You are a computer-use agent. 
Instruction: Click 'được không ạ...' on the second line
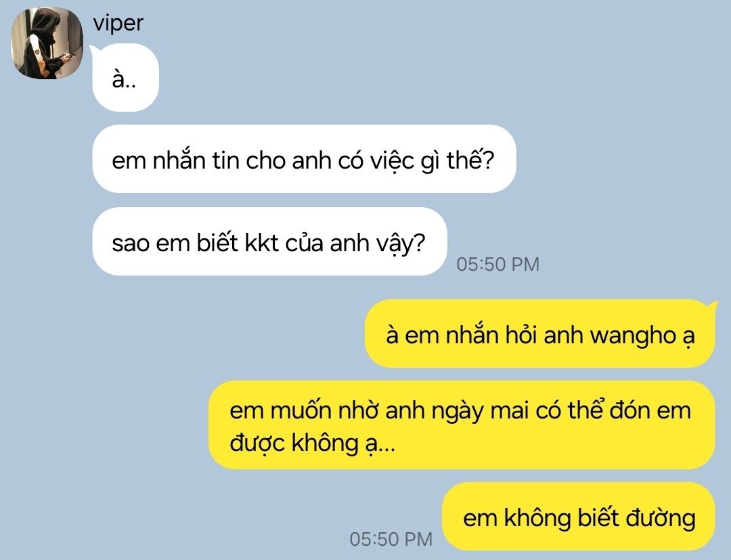tap(312, 442)
